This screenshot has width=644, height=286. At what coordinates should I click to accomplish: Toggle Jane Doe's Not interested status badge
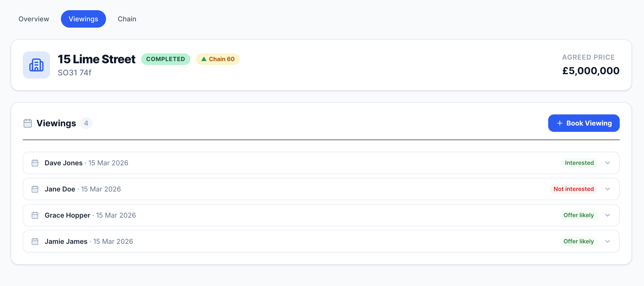573,189
